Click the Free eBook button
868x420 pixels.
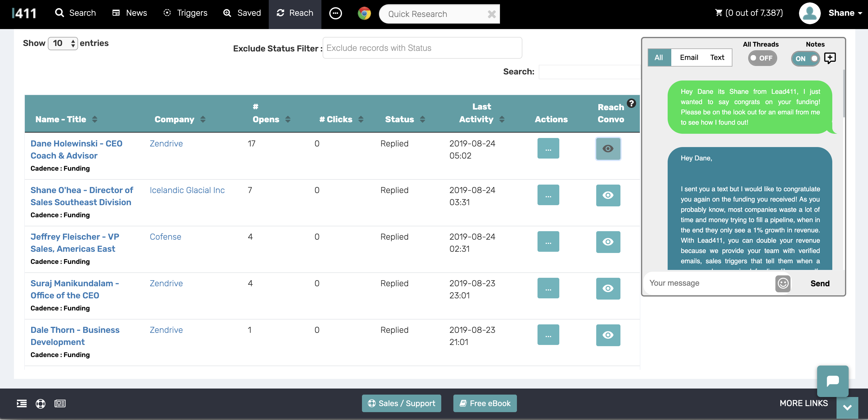click(x=485, y=403)
